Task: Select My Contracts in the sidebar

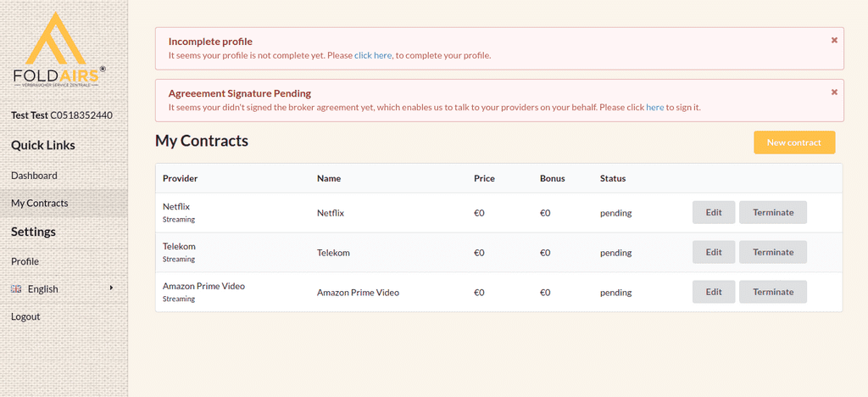Action: pyautogui.click(x=40, y=204)
